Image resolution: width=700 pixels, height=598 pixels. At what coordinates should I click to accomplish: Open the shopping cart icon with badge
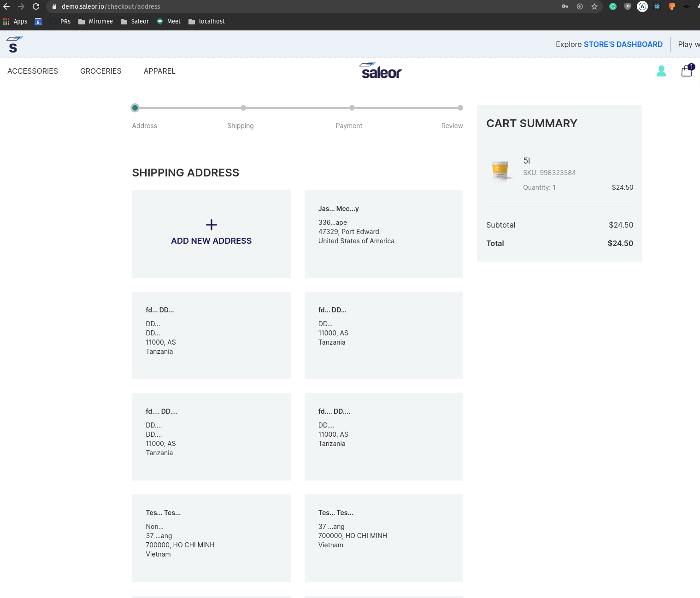(x=686, y=71)
